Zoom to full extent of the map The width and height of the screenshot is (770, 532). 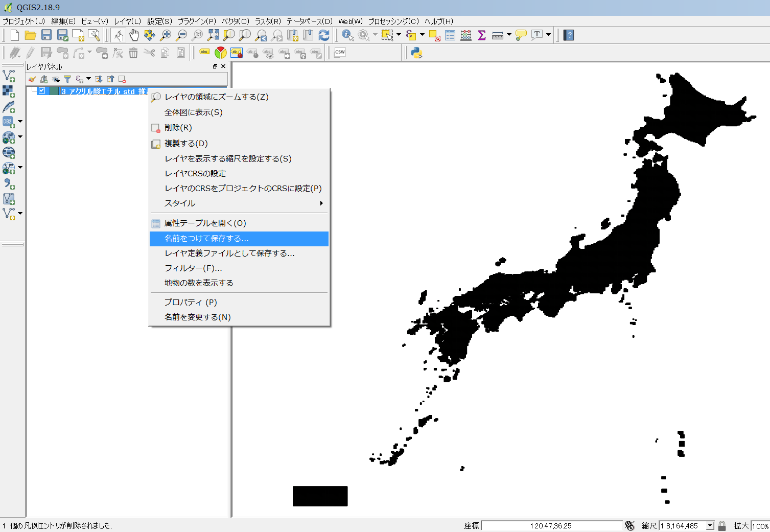213,35
